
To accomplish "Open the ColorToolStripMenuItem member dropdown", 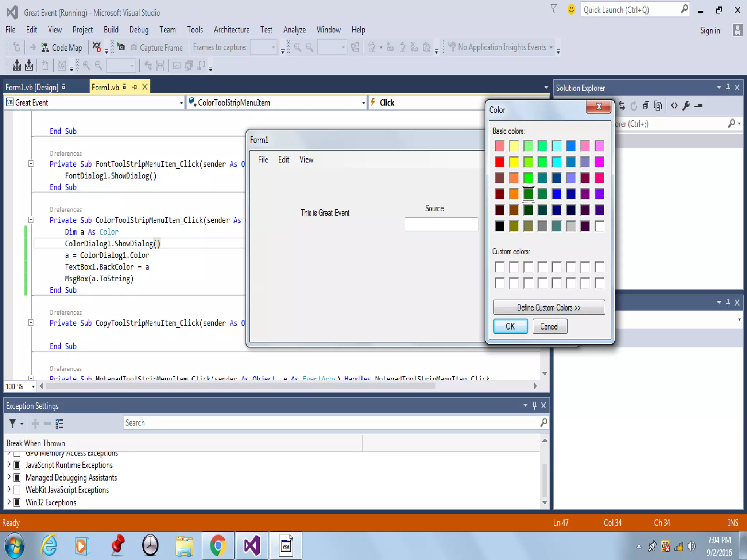I will (363, 103).
